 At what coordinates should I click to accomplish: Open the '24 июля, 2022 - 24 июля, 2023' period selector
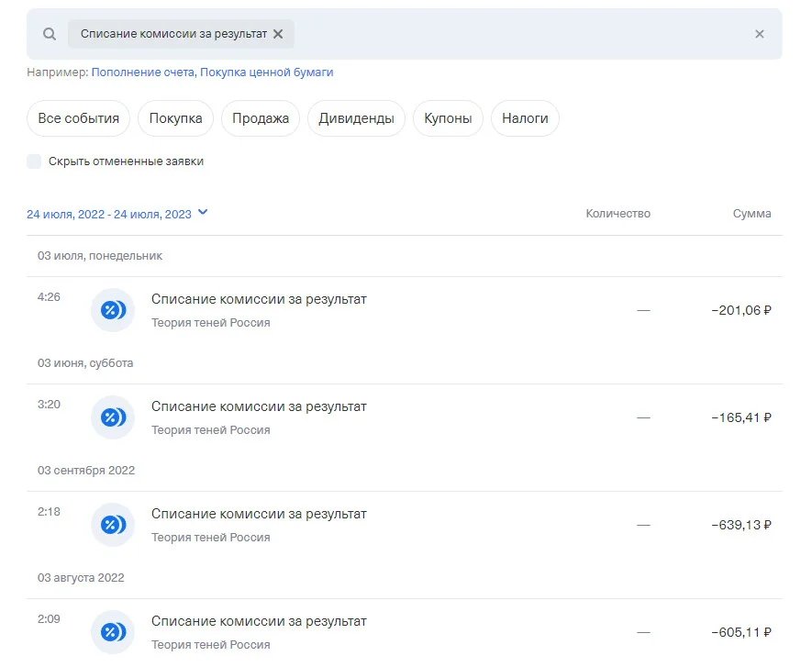point(109,215)
